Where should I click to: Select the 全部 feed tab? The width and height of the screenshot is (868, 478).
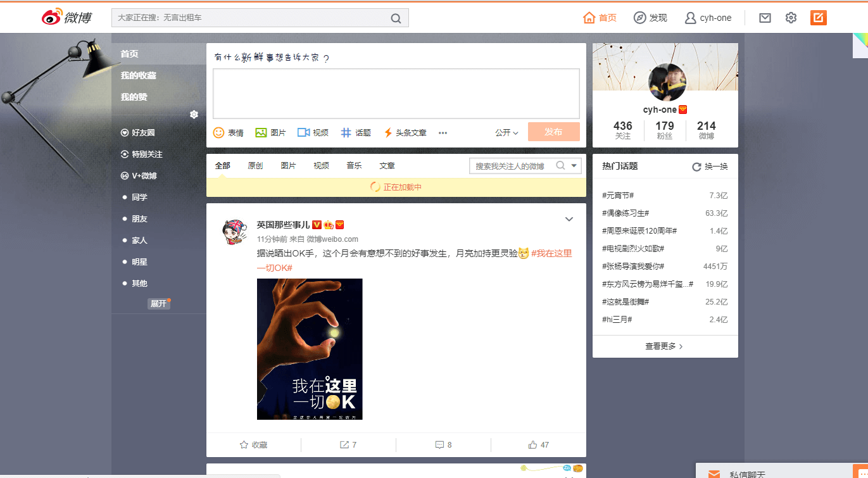click(x=222, y=166)
